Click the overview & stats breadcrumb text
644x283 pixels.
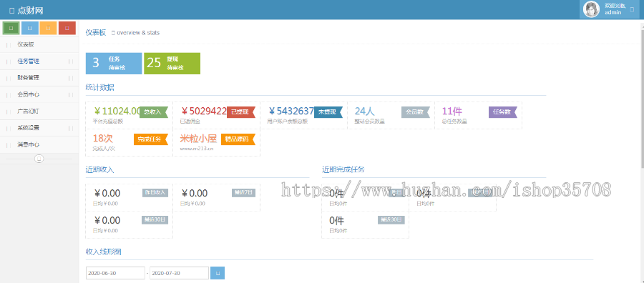138,33
